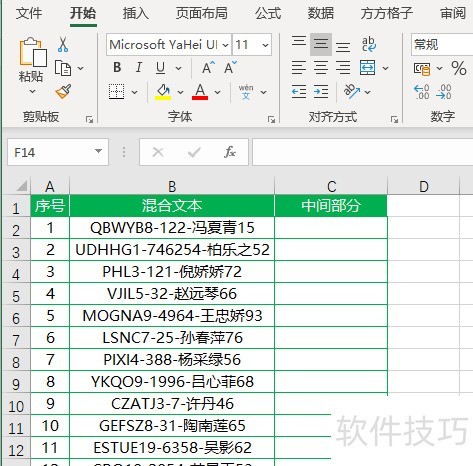Click the Copy icon
Viewport: 473px width, 466px height.
pos(63,68)
